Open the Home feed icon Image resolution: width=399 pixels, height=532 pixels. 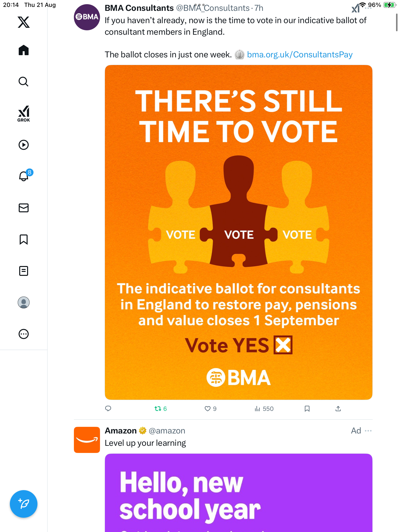(x=24, y=50)
